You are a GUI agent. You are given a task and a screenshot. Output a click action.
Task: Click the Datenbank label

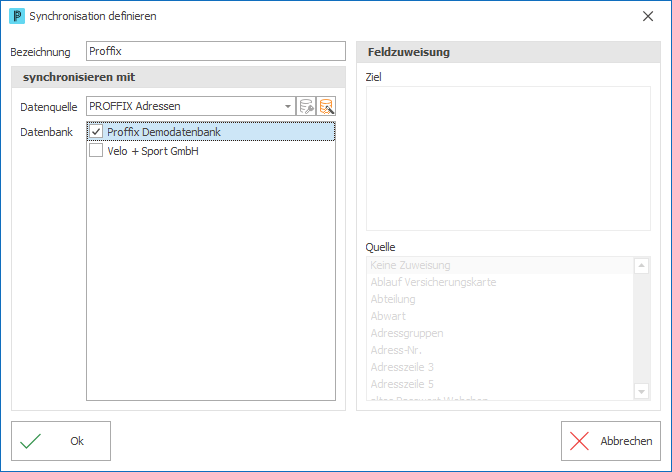[46, 132]
